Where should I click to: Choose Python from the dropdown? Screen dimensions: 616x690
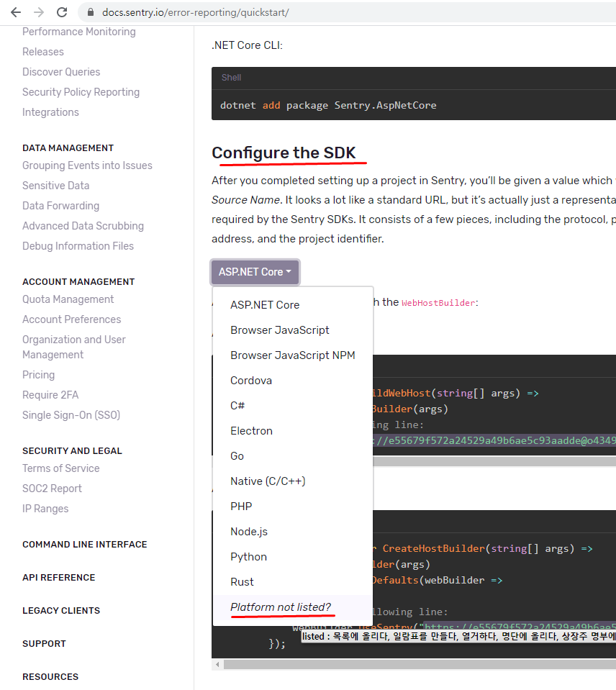(x=293, y=557)
